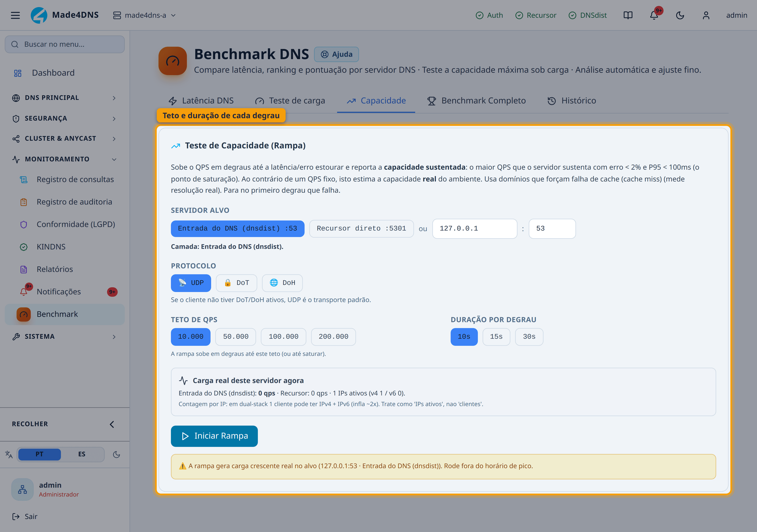The width and height of the screenshot is (757, 532).
Task: Set step duration to 15s
Action: 496,337
